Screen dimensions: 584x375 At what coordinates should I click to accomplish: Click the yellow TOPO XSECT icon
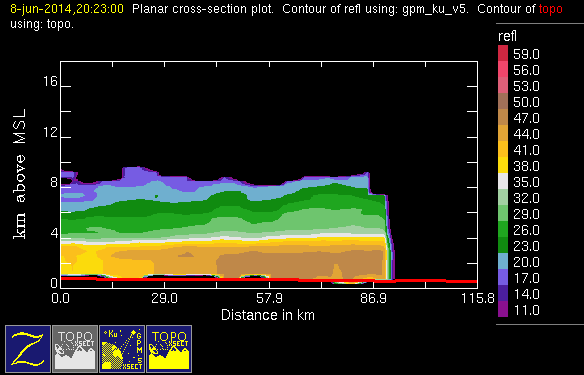169,349
